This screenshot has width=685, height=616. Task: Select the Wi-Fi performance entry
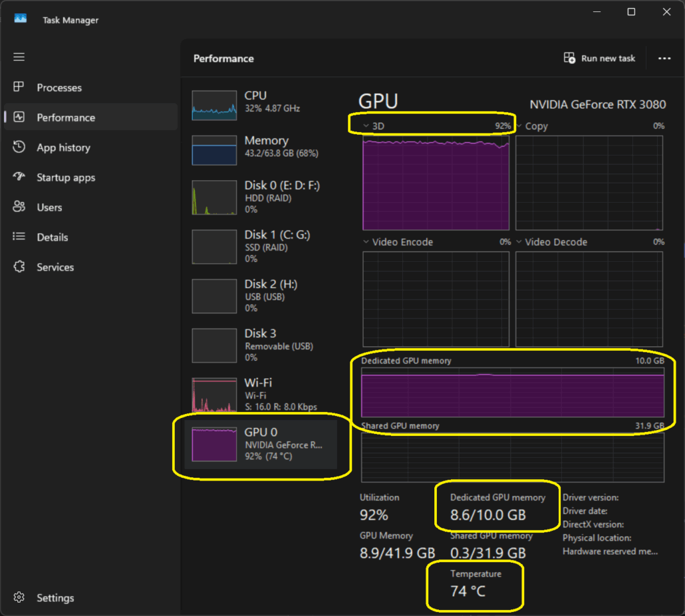point(261,395)
